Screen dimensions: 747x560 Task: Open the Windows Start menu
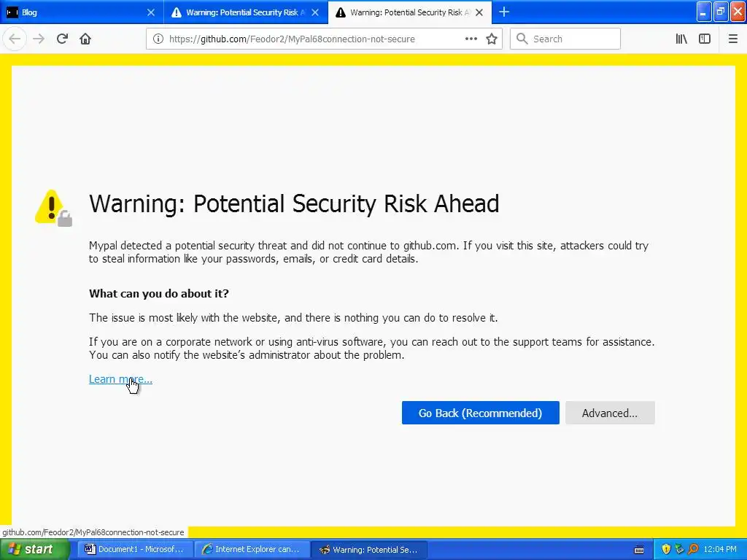pos(34,550)
